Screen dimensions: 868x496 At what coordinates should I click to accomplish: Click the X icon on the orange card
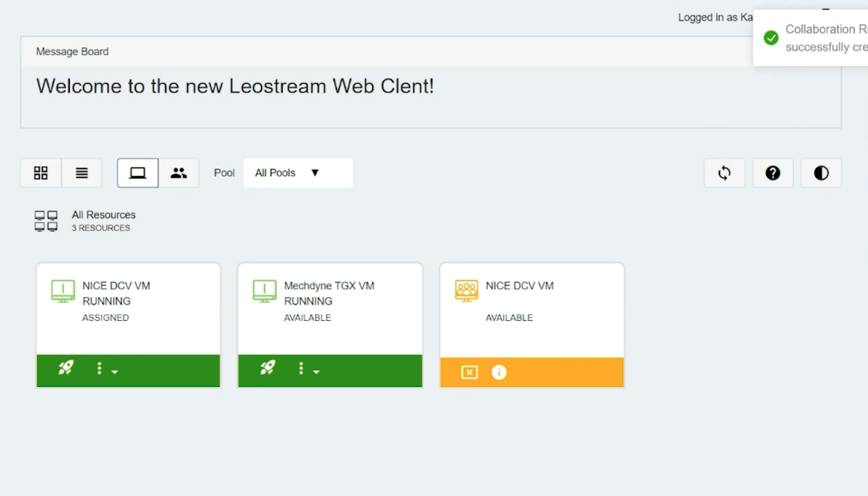(469, 372)
